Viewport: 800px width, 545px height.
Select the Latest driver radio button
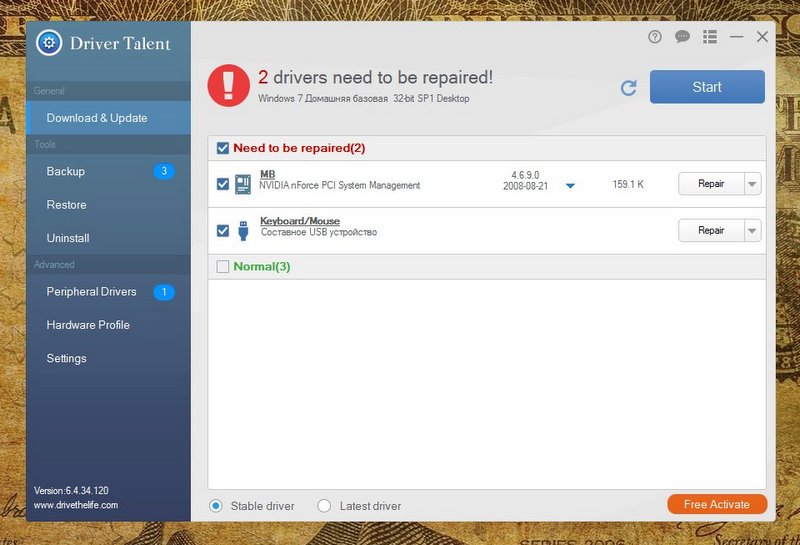point(324,506)
